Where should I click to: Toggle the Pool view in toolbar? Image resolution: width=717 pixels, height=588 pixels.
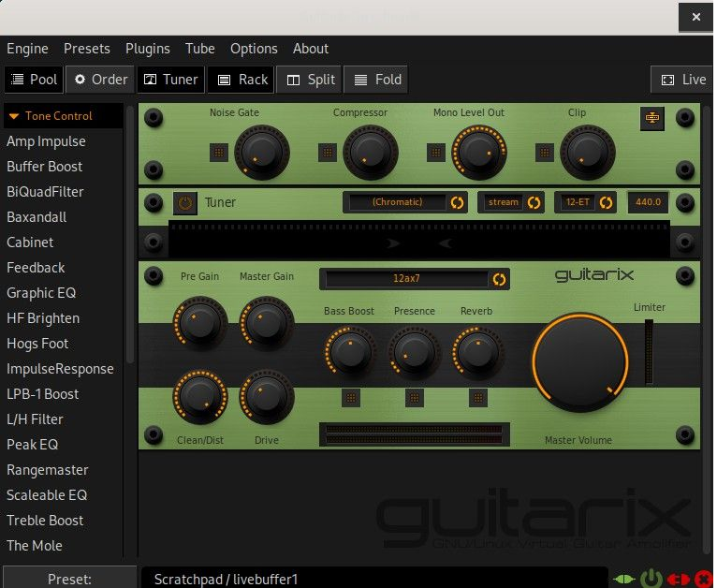tap(34, 80)
